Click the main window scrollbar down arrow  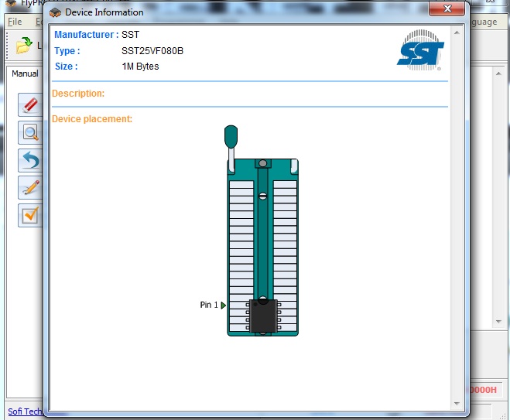click(x=498, y=322)
